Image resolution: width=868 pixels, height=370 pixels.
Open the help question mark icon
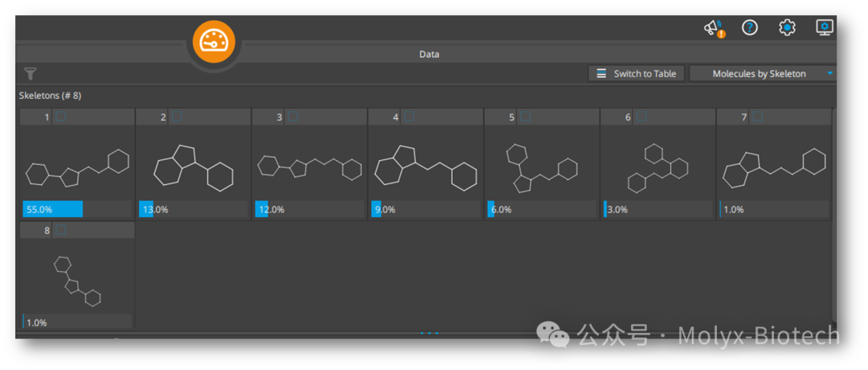click(750, 27)
